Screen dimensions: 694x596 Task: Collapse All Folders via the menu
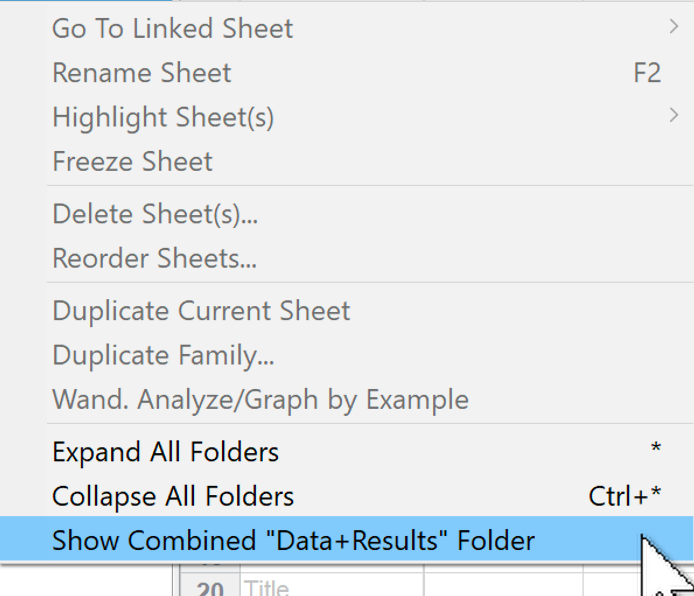[x=173, y=496]
